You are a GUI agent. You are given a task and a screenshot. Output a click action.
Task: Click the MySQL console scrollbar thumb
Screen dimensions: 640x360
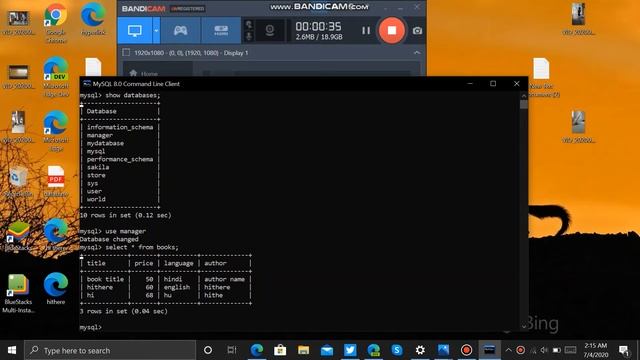tap(524, 104)
